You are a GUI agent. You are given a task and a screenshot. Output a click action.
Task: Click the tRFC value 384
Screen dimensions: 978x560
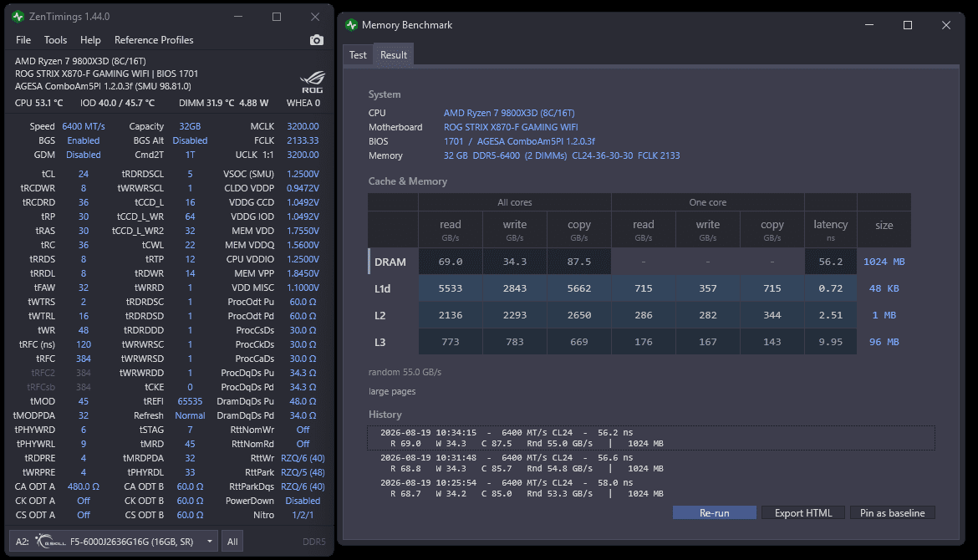[x=84, y=359]
